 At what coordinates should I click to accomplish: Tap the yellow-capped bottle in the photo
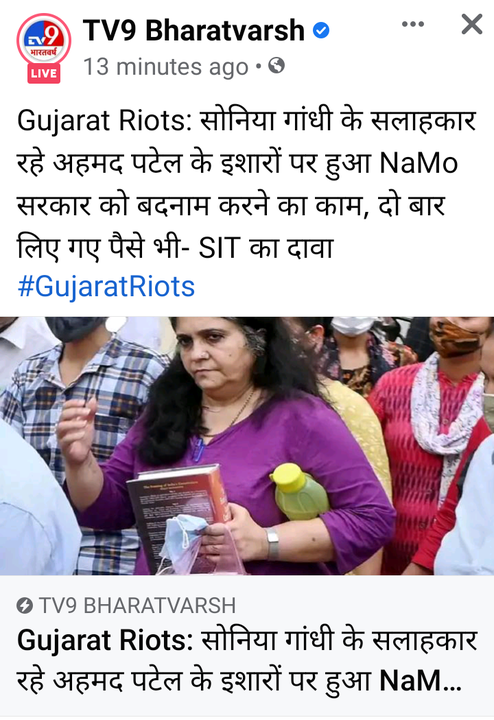(x=299, y=491)
